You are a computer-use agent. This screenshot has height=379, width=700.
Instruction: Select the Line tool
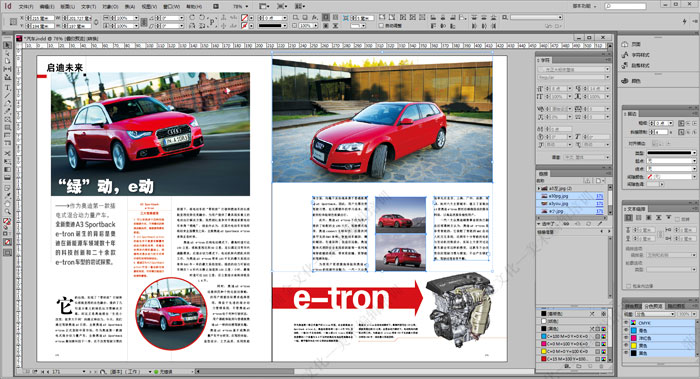[x=8, y=95]
